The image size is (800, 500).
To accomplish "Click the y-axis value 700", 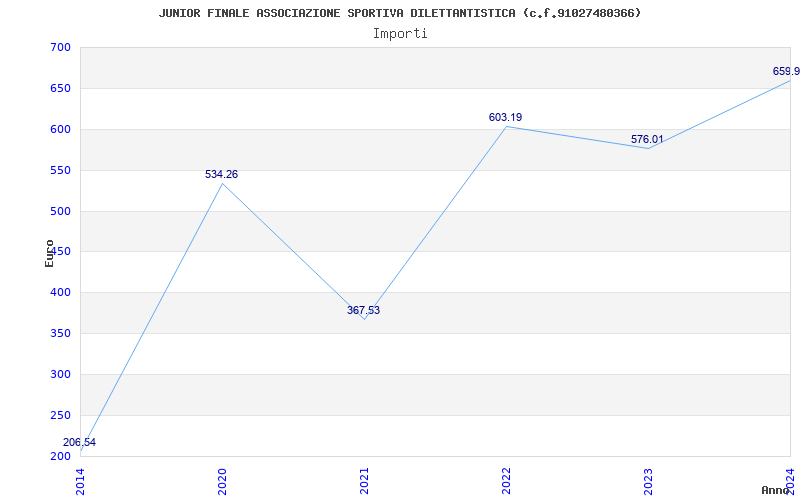I will click(x=60, y=48).
